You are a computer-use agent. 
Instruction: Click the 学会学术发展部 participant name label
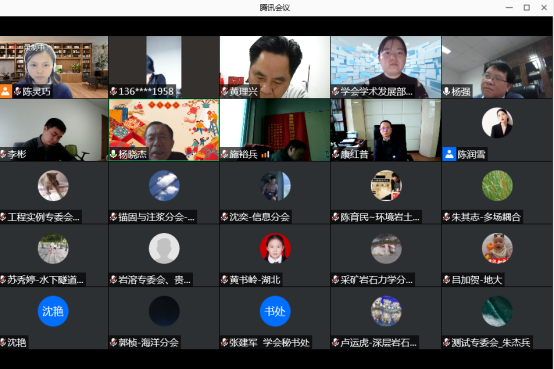[376, 92]
